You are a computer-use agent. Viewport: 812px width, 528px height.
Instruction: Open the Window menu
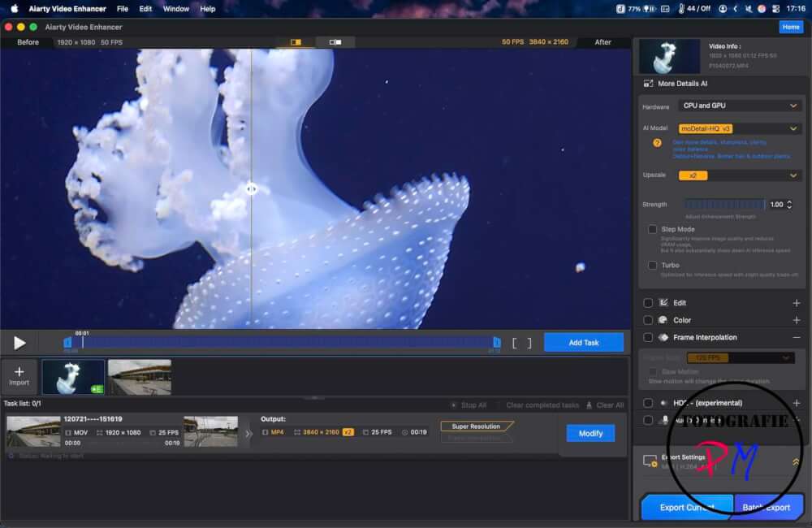[x=176, y=9]
